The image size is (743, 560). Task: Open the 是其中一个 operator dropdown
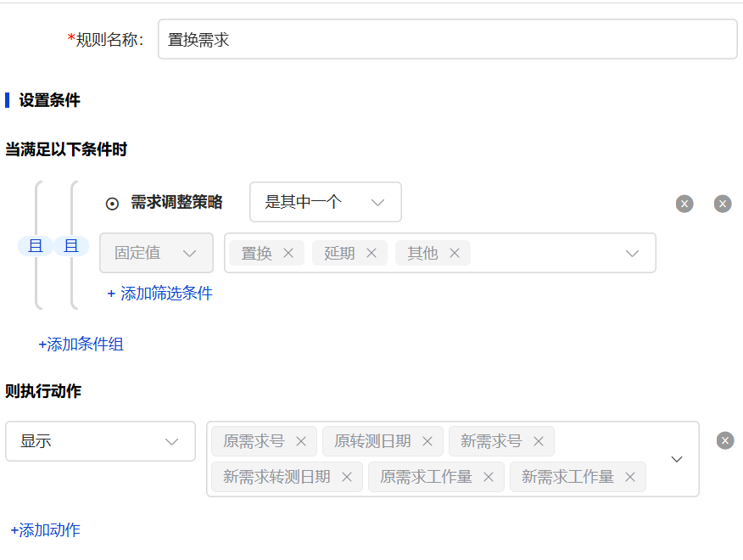pos(326,202)
